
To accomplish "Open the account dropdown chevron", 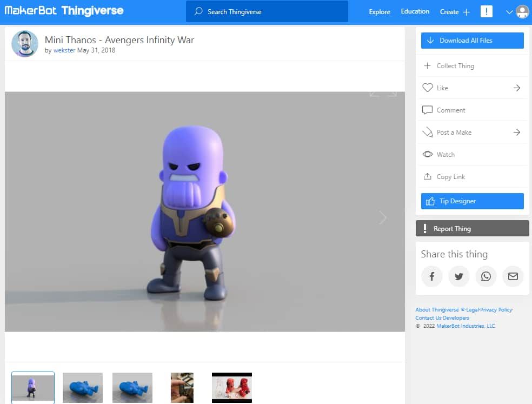I will click(x=509, y=11).
